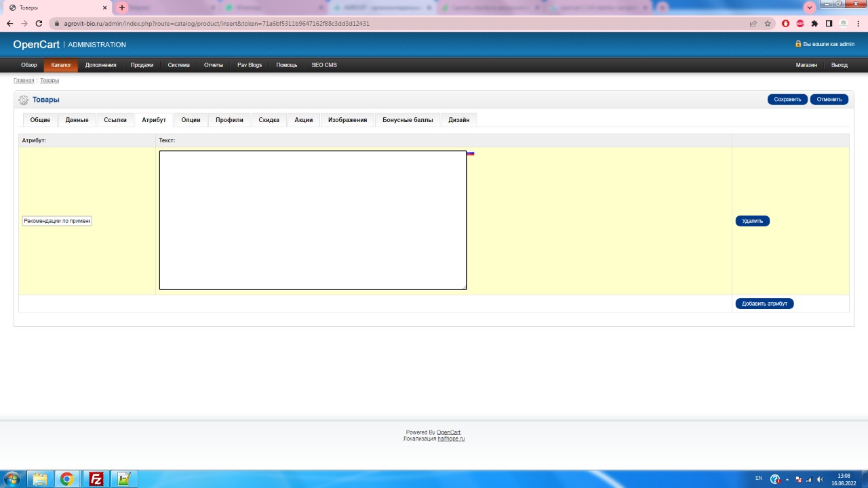Toggle the browser side panel icon
This screenshot has height=488, width=868.
[829, 23]
